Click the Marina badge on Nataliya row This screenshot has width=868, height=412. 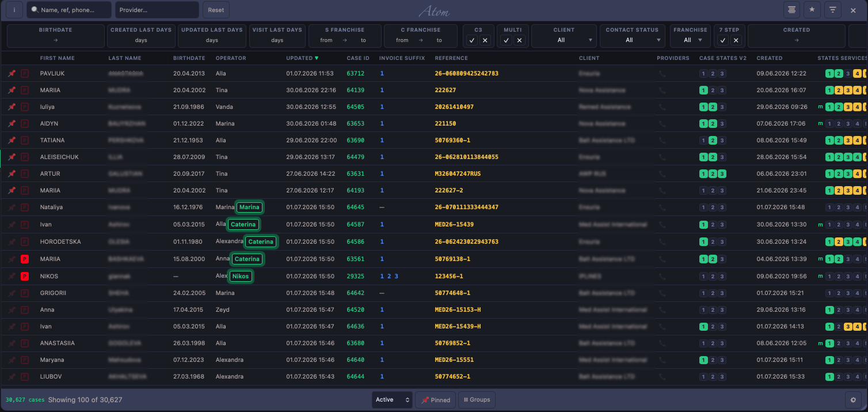[249, 207]
